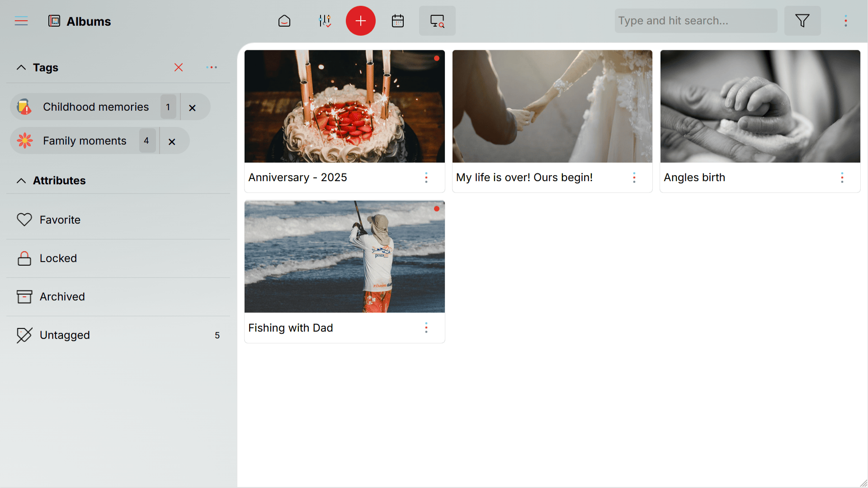Screen dimensions: 868x488
Task: Toggle the Archived attribute filter
Action: click(x=24, y=296)
